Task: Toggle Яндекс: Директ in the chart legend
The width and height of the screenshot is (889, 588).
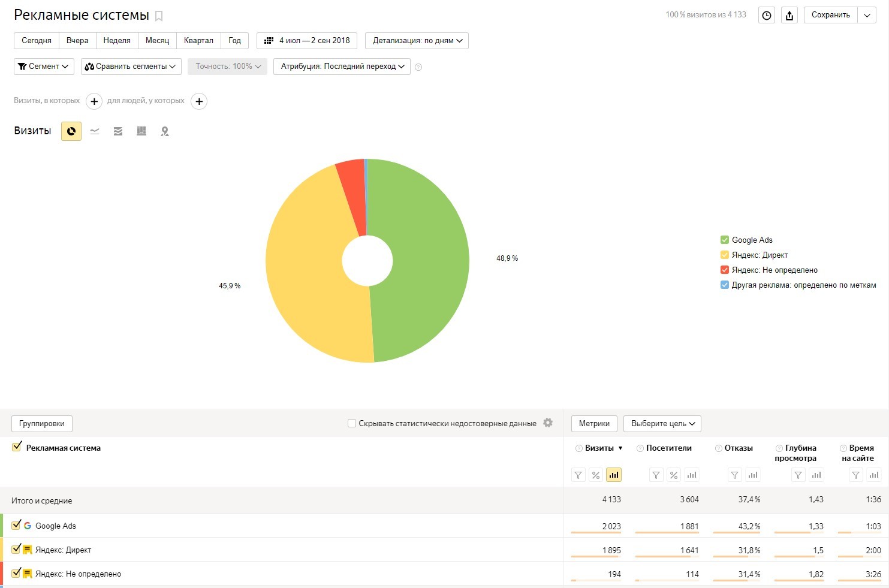Action: point(725,255)
